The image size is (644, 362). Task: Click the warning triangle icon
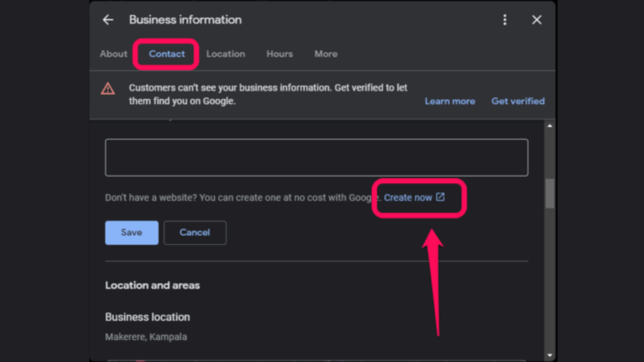click(x=108, y=89)
